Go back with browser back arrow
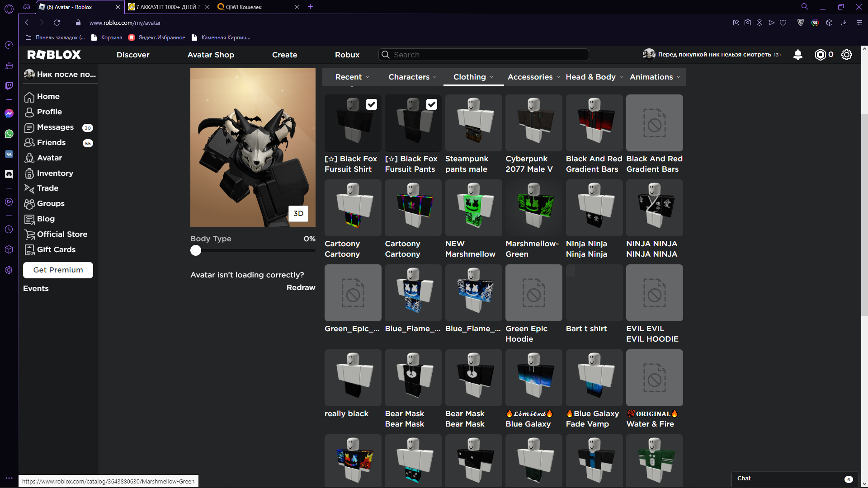The image size is (868, 488). coord(27,23)
